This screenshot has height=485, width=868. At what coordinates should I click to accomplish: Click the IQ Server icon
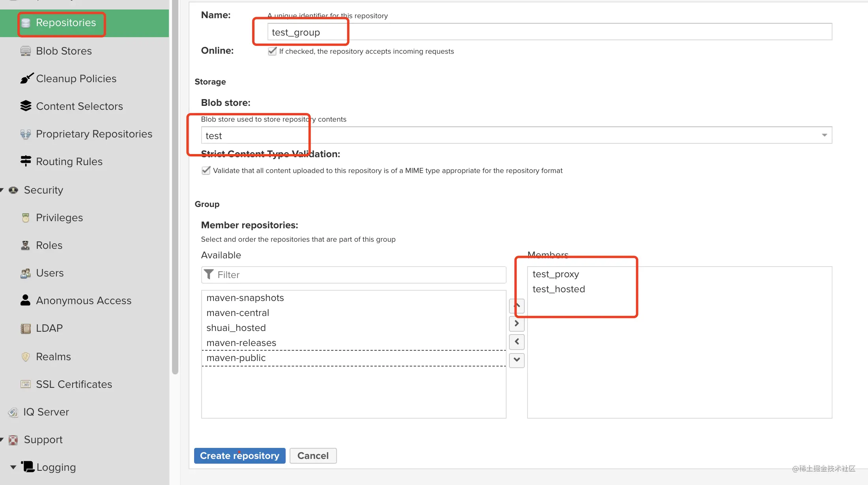click(13, 412)
